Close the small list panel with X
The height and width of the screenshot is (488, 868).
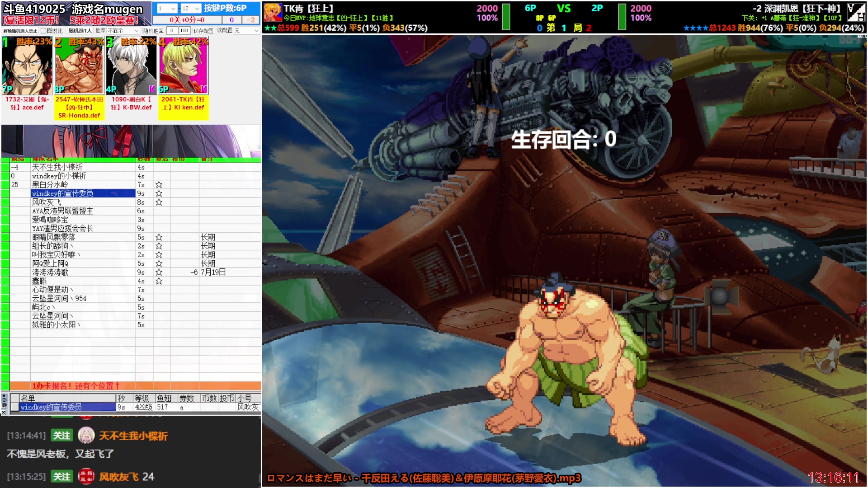coord(4,412)
